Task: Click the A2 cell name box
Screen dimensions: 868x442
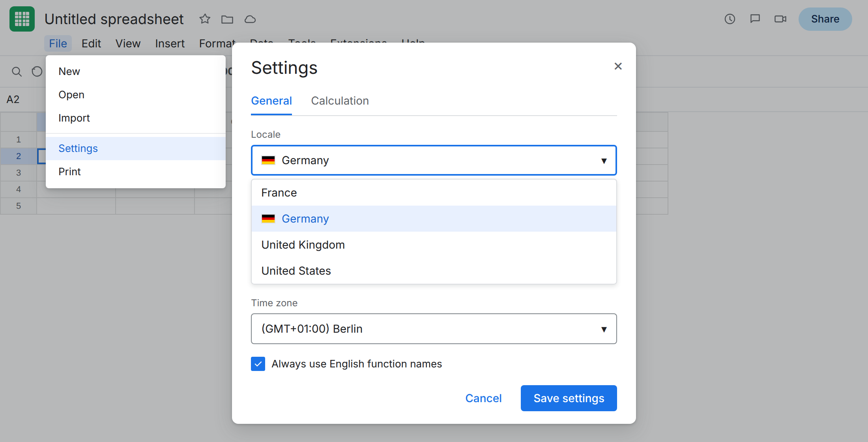Action: click(x=13, y=99)
